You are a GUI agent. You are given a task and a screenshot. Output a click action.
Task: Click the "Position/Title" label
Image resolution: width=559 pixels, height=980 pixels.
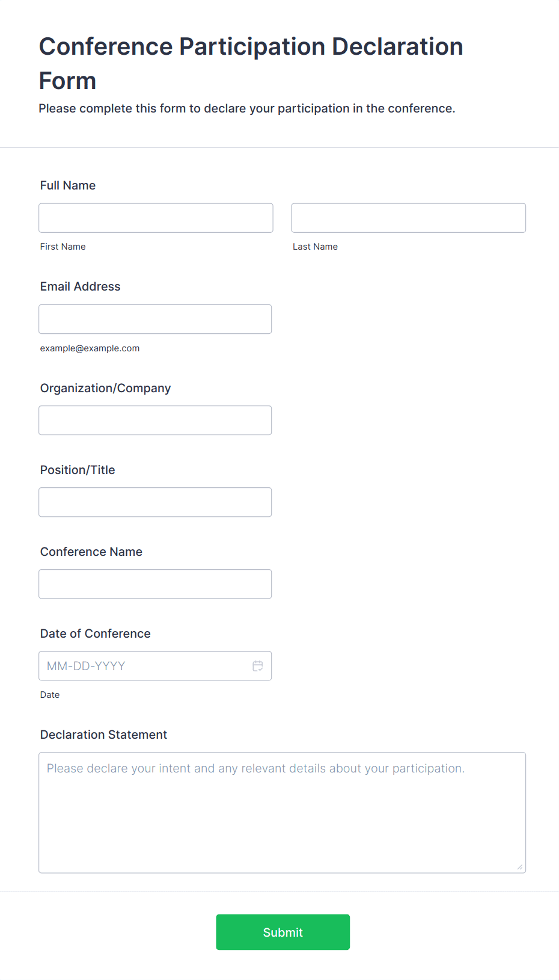tap(78, 470)
